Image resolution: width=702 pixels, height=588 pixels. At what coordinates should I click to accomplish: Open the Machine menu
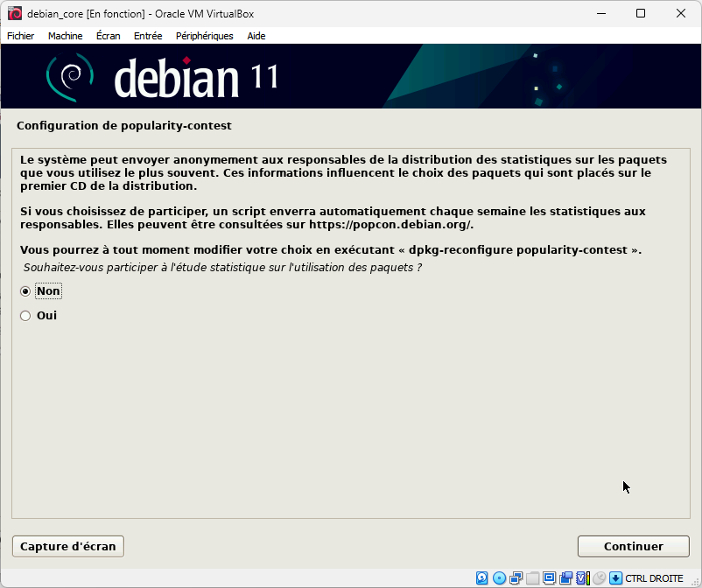pyautogui.click(x=66, y=36)
